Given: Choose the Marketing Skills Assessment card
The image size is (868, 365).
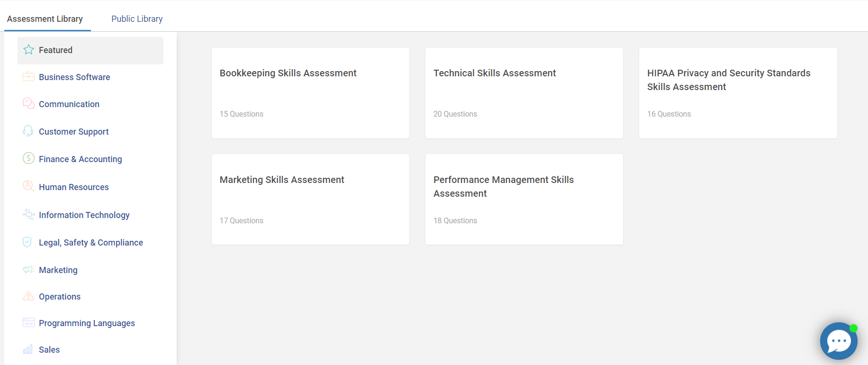Looking at the screenshot, I should 310,199.
